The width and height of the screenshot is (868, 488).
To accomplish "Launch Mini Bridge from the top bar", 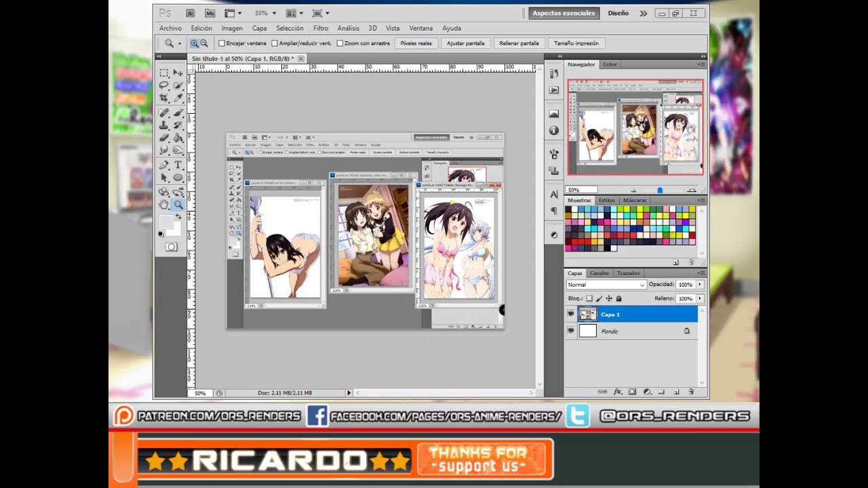I will 210,13.
